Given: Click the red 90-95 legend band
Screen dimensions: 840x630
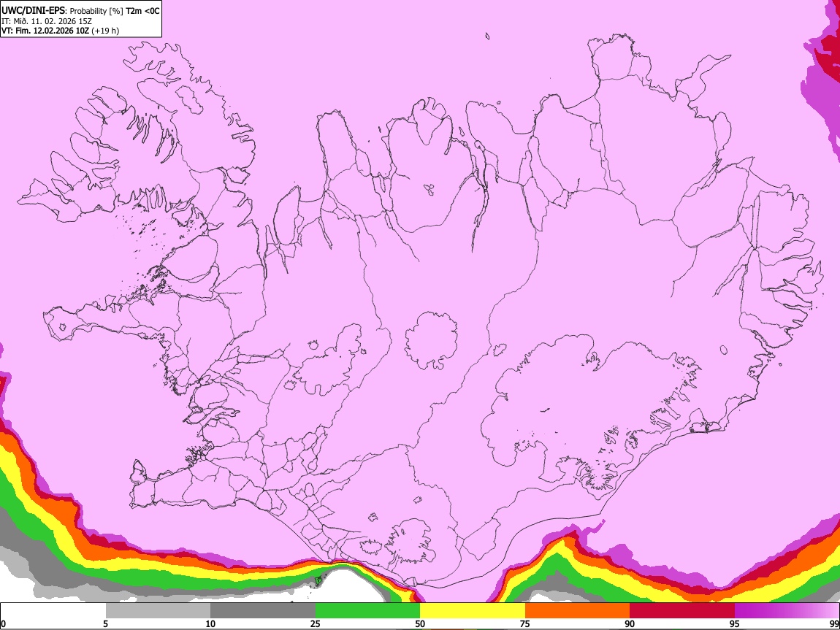Looking at the screenshot, I should click(x=682, y=611).
